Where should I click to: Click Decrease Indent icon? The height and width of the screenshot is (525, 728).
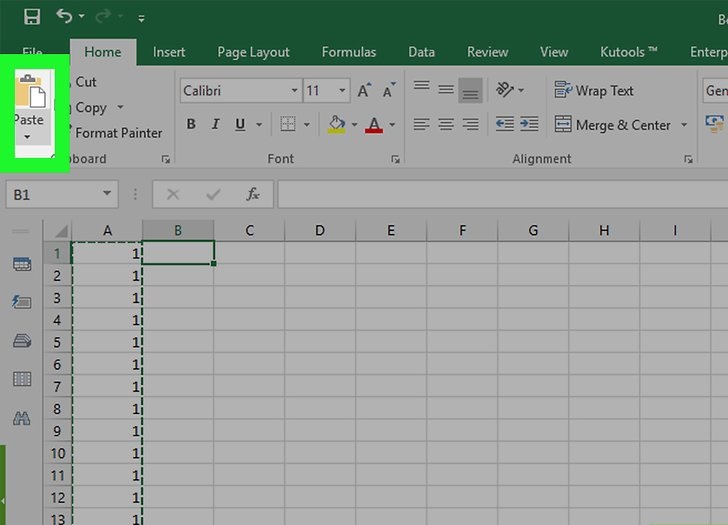504,124
